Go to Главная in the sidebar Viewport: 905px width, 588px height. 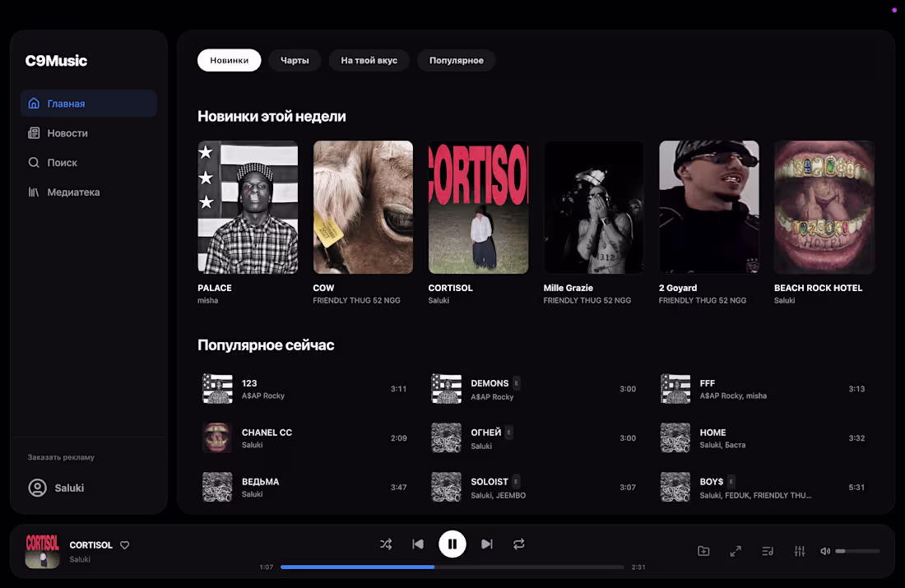[88, 104]
